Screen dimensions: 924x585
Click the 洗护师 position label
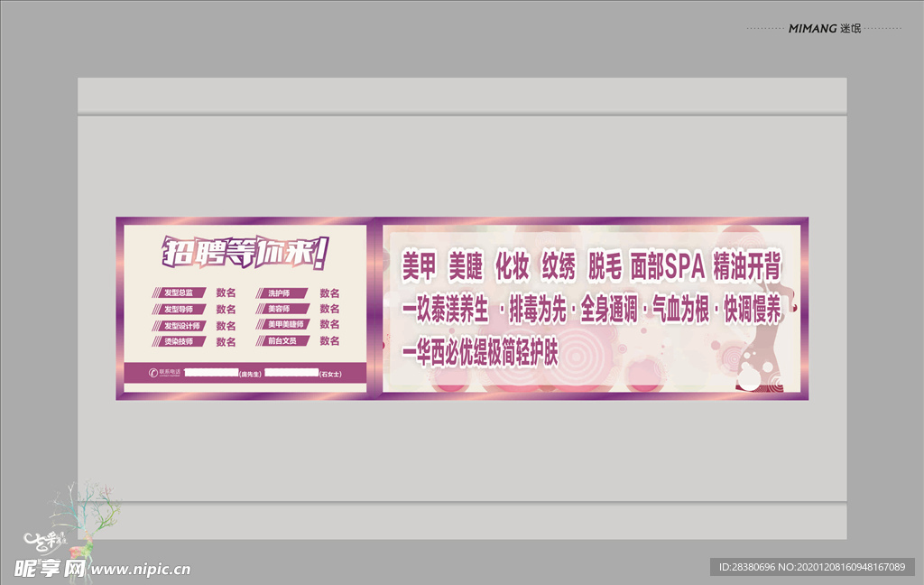pyautogui.click(x=282, y=292)
